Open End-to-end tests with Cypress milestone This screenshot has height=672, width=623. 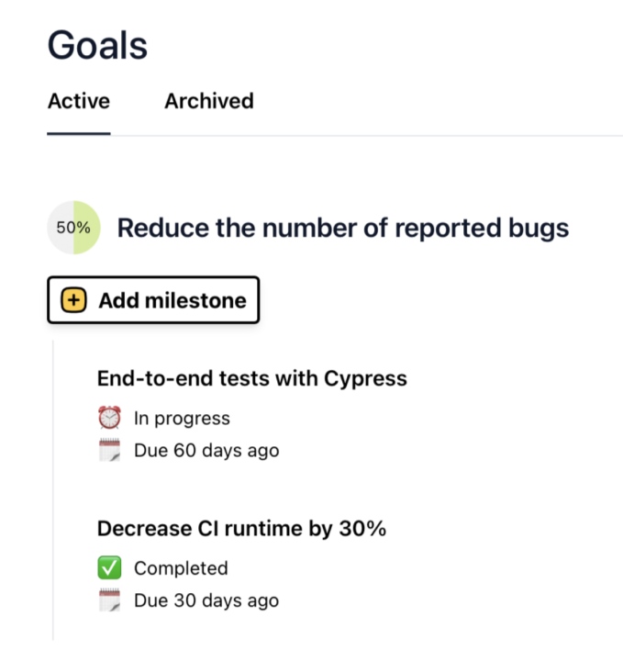point(251,378)
